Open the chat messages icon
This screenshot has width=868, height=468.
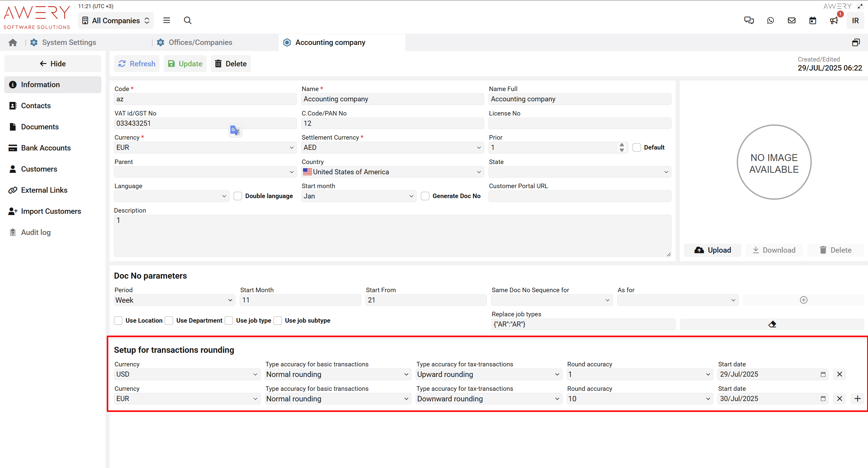[749, 21]
